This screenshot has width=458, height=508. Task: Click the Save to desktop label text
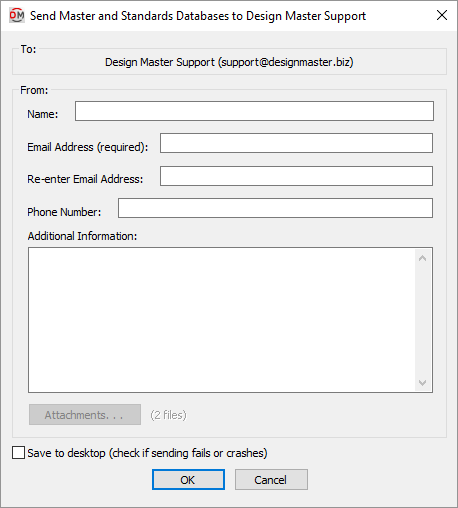147,453
